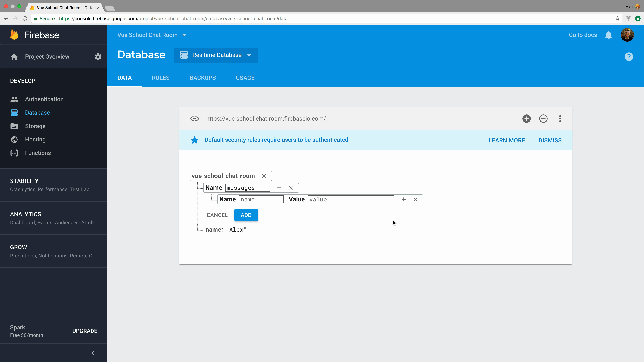Open Functions in the sidebar

tap(38, 153)
